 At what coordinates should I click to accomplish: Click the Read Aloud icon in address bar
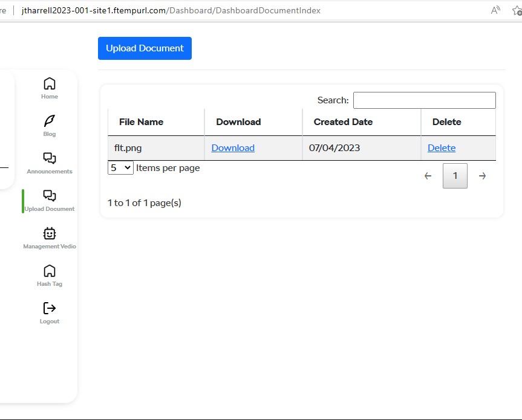coord(495,10)
